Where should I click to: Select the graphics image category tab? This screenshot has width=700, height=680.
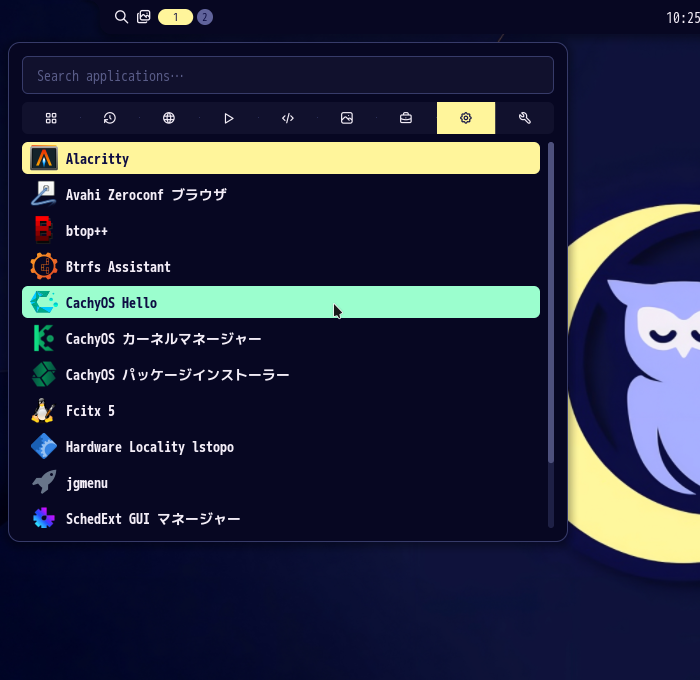pyautogui.click(x=347, y=118)
